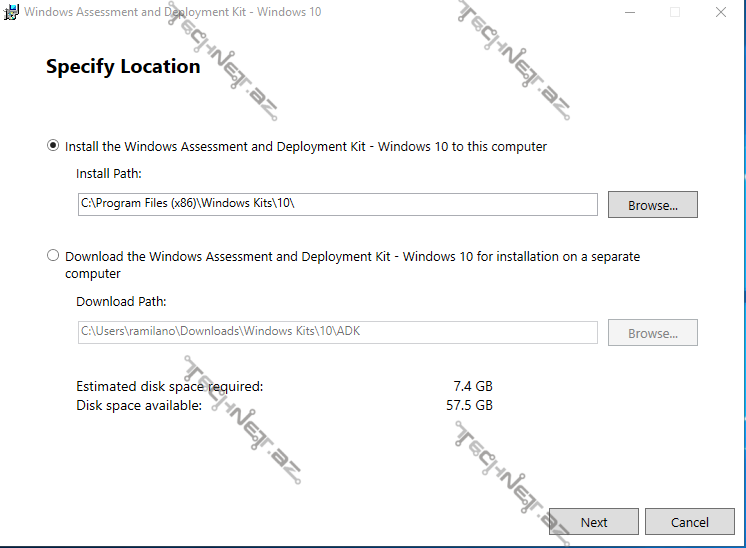
Task: Minimize the setup window
Action: [629, 12]
